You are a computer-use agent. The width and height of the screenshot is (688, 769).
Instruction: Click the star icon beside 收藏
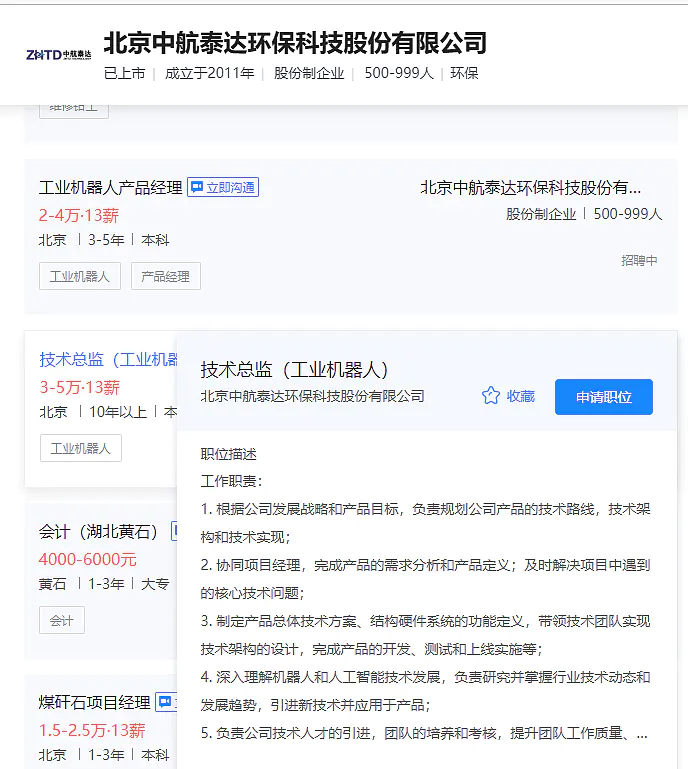490,396
